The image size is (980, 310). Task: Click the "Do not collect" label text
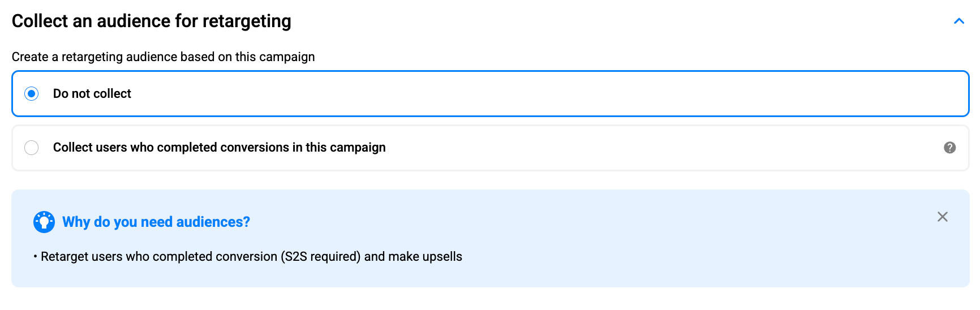click(x=92, y=94)
